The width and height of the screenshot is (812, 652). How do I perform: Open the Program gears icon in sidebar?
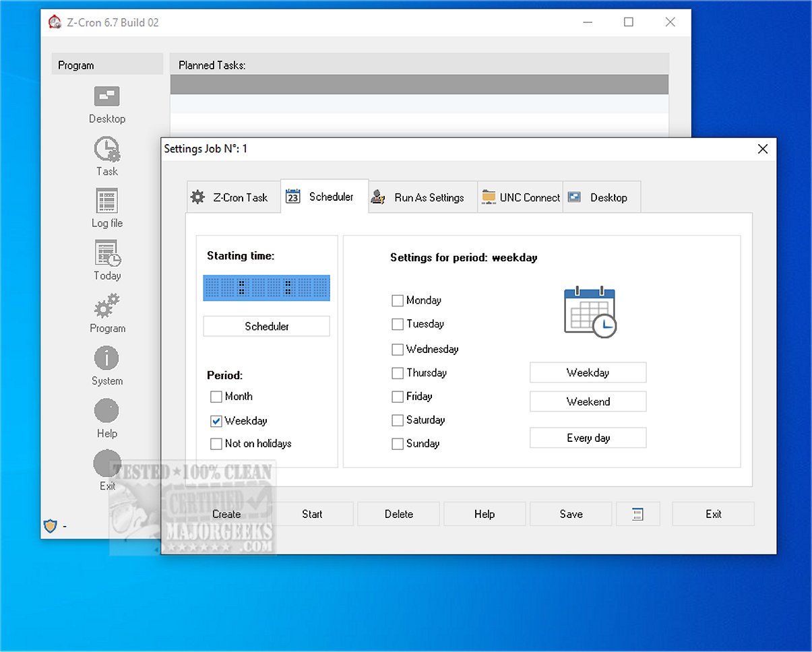[x=107, y=306]
